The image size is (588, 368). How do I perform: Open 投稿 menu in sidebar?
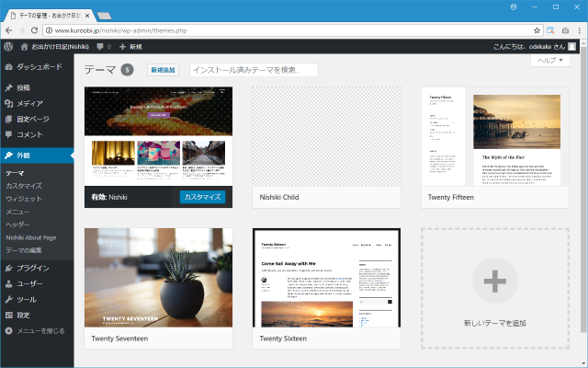click(x=37, y=88)
